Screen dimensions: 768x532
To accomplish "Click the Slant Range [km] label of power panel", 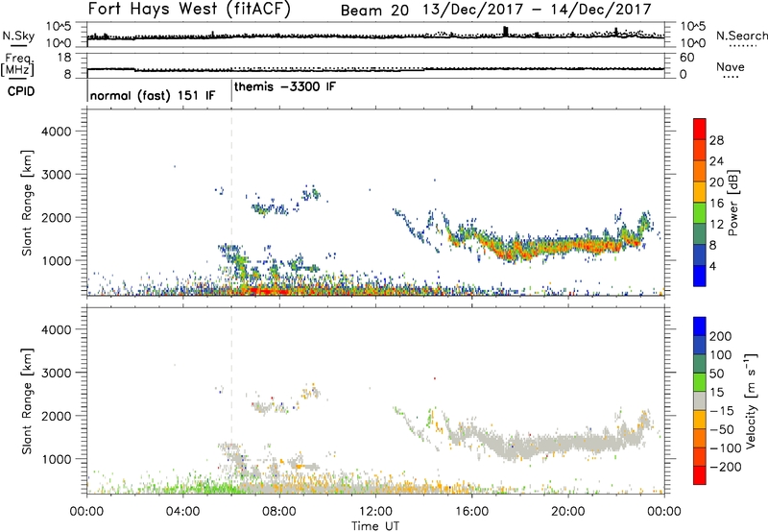I will (27, 203).
